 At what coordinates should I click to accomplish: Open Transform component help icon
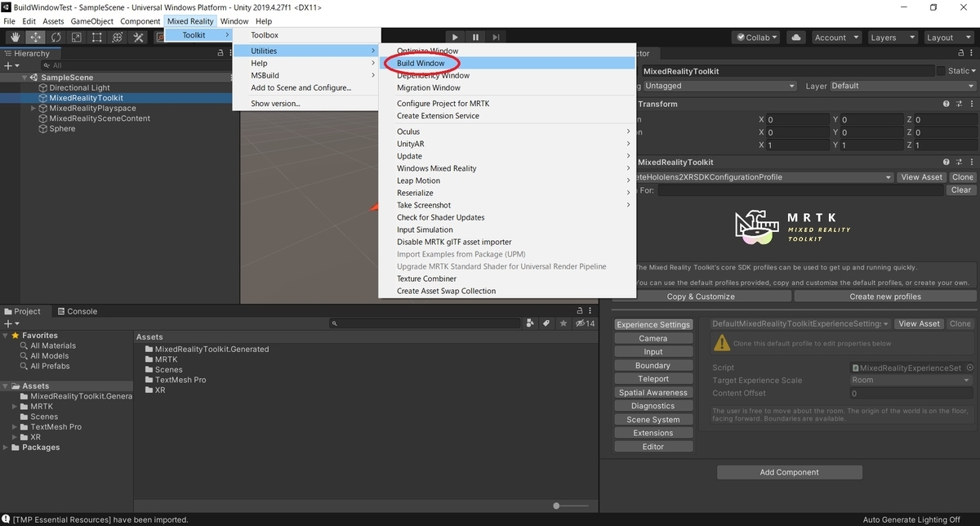pos(947,104)
